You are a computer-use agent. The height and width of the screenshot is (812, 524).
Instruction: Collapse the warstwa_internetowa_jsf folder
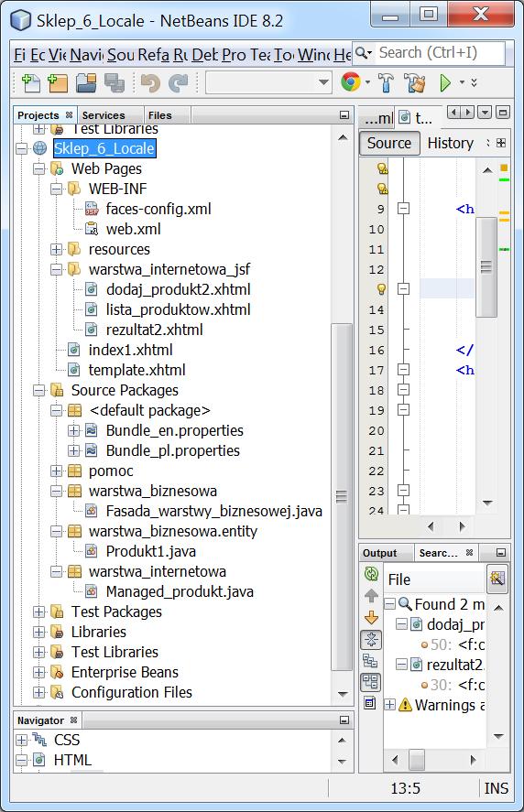[x=57, y=270]
